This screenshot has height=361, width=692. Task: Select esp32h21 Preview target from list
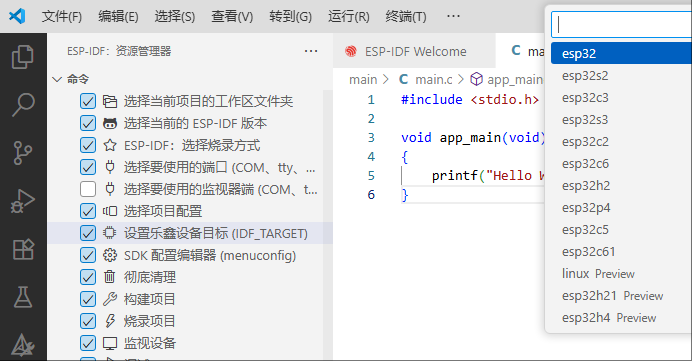[x=621, y=296]
